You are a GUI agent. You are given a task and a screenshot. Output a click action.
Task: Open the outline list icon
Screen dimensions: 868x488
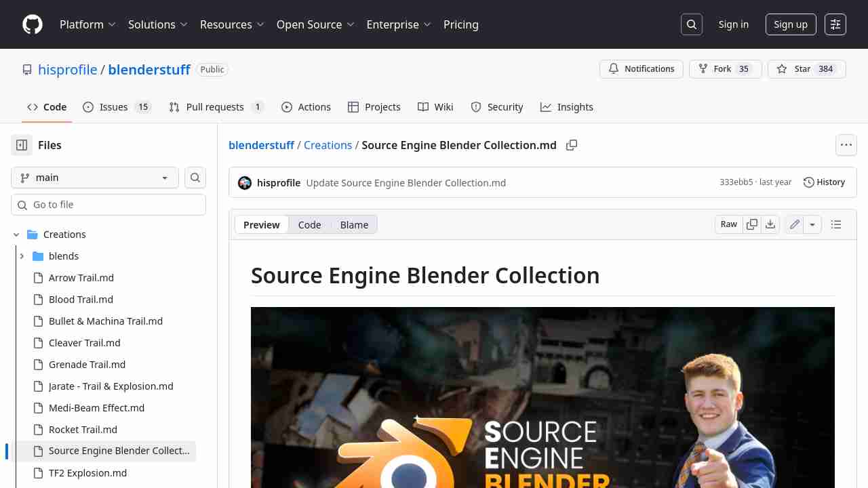tap(836, 224)
